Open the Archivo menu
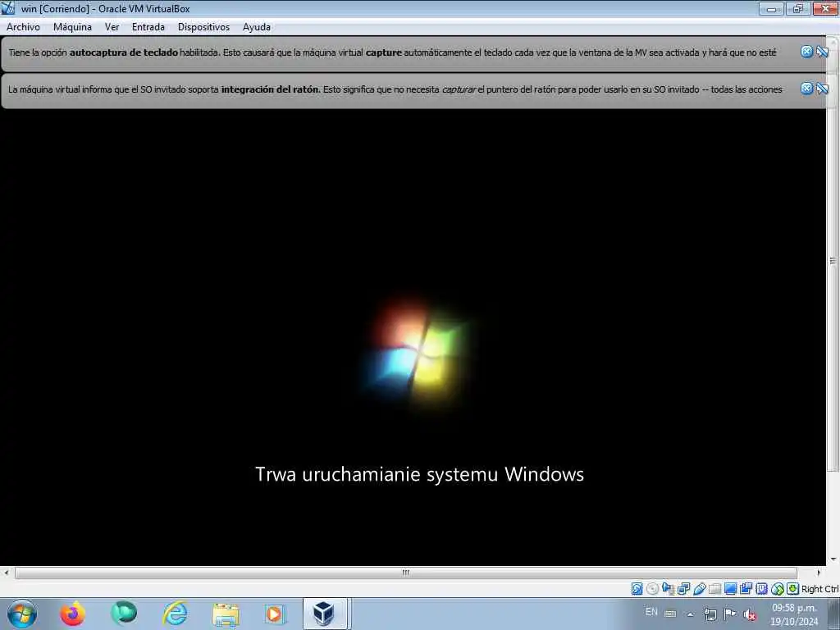Image resolution: width=840 pixels, height=630 pixels. 23,27
